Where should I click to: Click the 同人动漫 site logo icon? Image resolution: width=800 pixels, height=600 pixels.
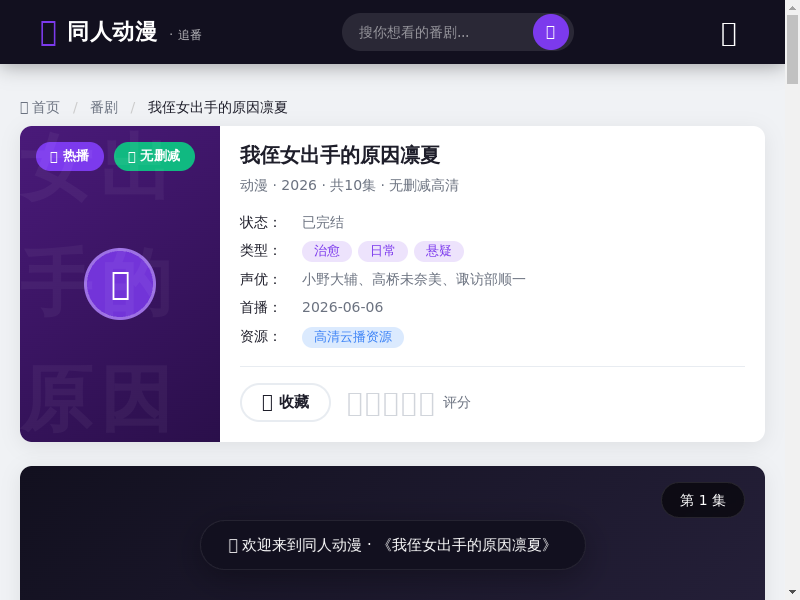(48, 33)
